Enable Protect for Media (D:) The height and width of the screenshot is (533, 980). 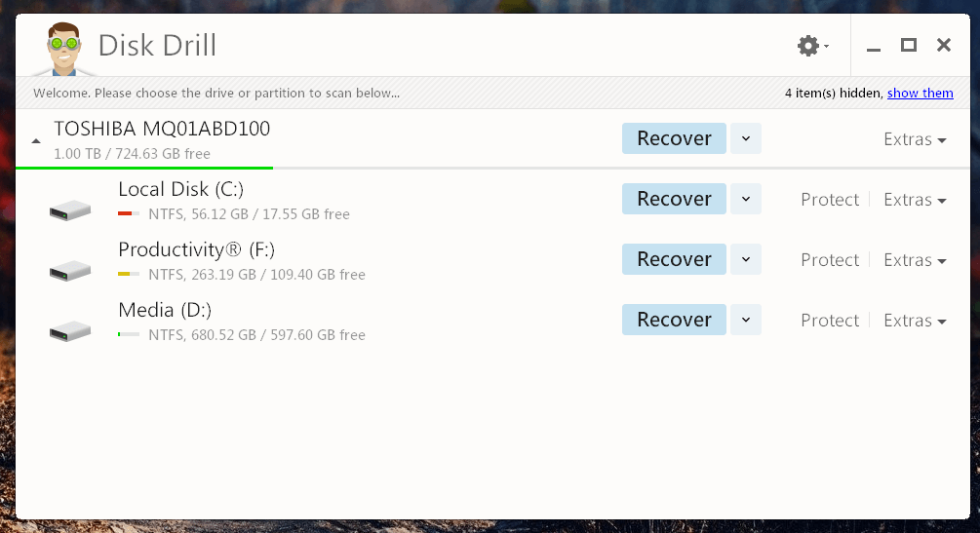[x=830, y=321]
